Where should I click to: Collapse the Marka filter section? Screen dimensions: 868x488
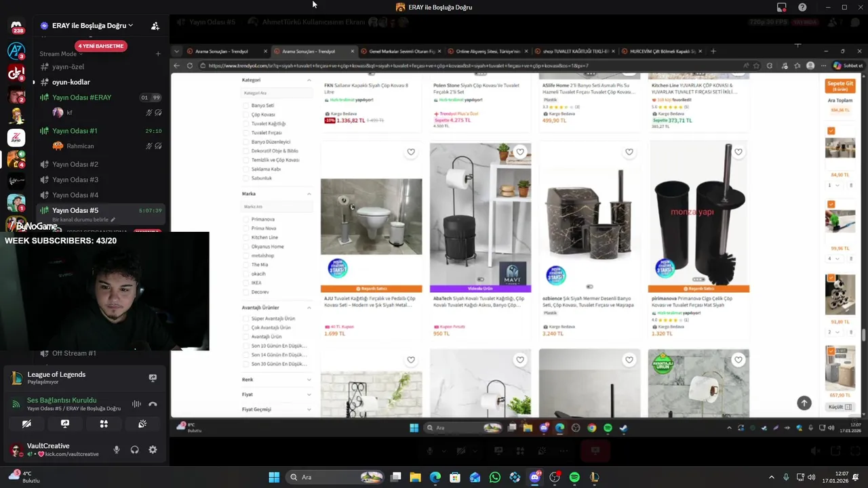pyautogui.click(x=309, y=194)
